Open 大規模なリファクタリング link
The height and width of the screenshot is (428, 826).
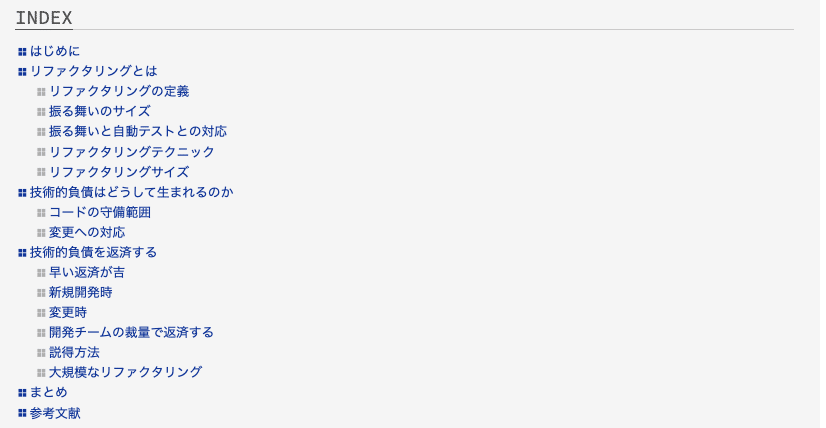[125, 372]
